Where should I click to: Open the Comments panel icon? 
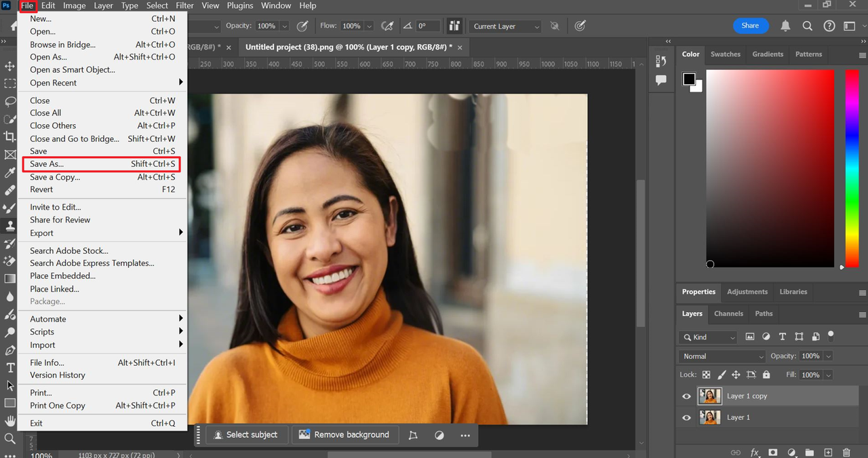point(661,80)
